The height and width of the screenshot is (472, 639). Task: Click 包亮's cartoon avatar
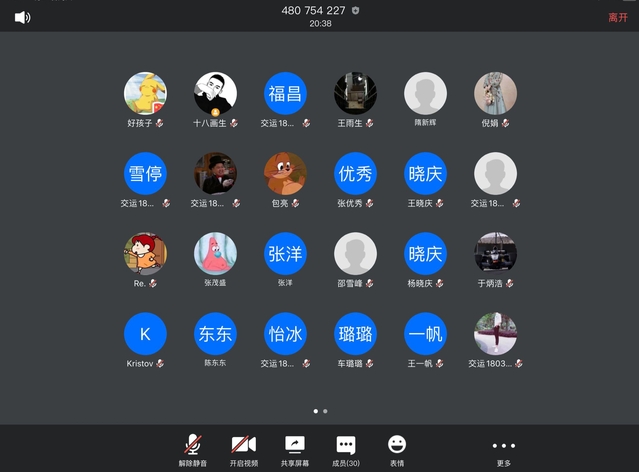pyautogui.click(x=285, y=174)
